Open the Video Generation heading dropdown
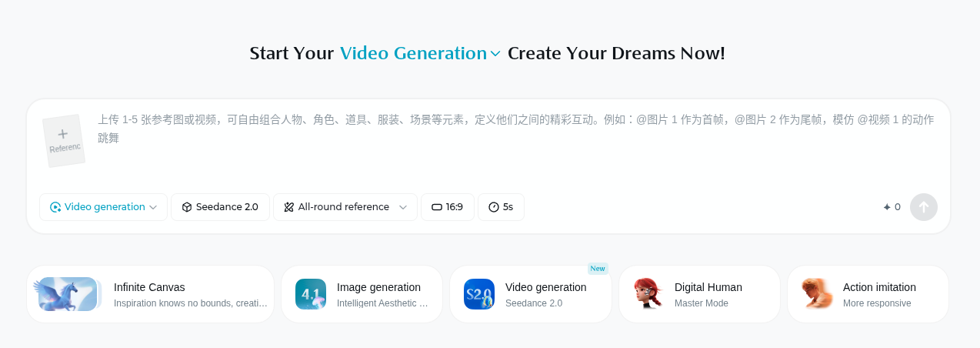 (420, 53)
